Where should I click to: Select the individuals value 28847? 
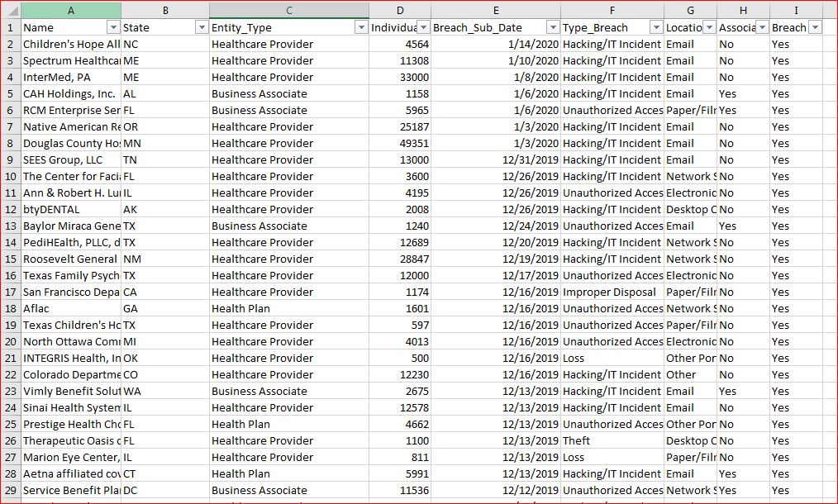pos(400,259)
